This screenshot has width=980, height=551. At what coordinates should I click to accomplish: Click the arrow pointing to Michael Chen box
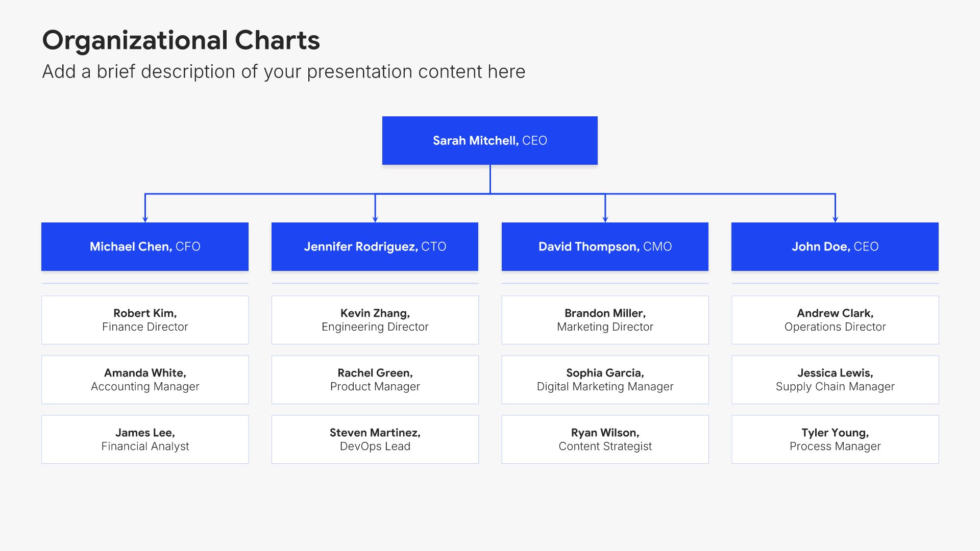(x=145, y=215)
